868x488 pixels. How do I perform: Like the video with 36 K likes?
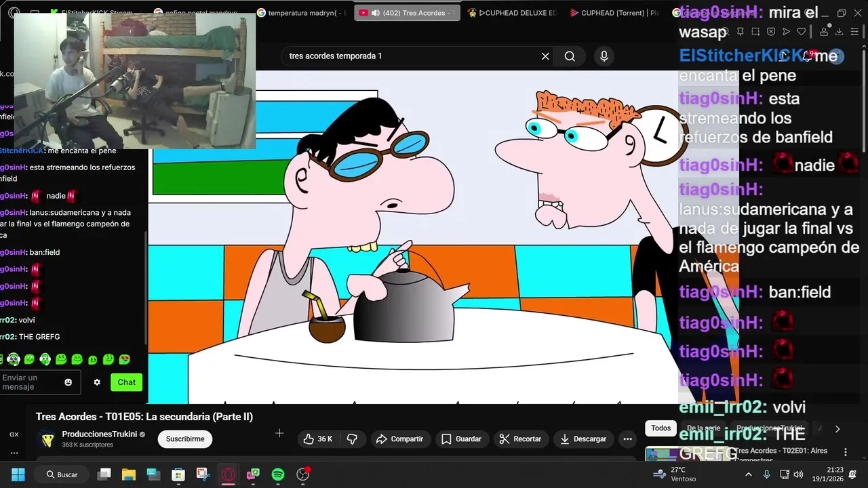click(x=317, y=439)
